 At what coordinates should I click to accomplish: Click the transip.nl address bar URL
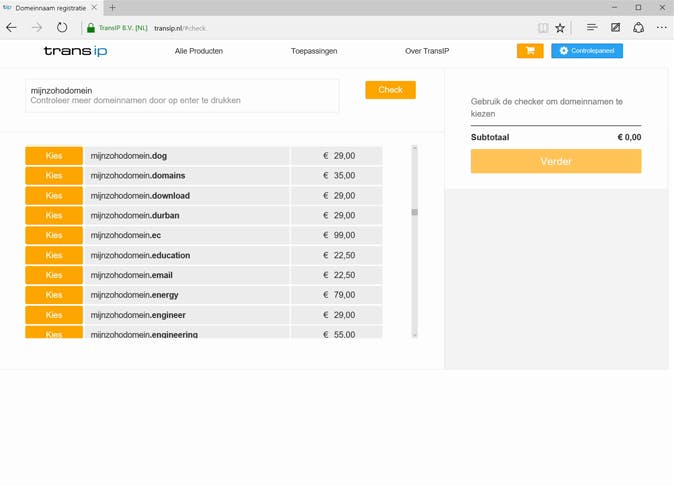tap(180, 28)
